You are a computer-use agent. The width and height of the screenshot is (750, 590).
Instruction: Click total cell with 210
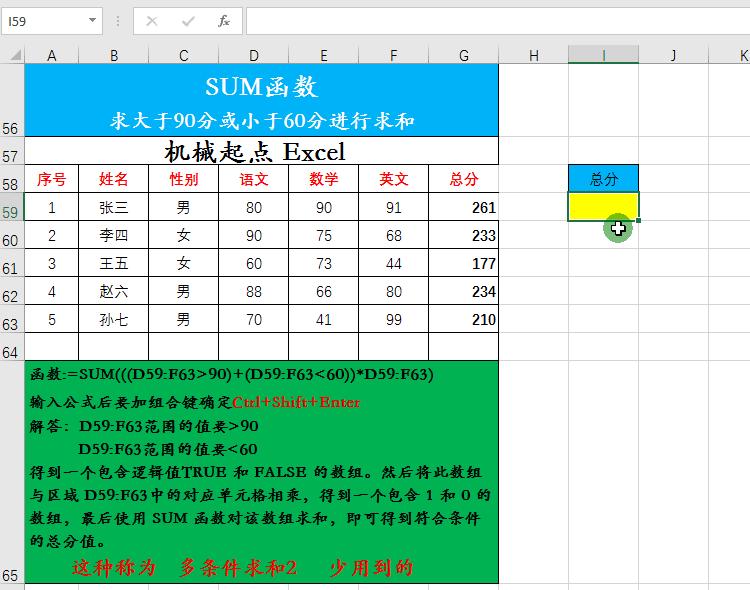coord(464,319)
